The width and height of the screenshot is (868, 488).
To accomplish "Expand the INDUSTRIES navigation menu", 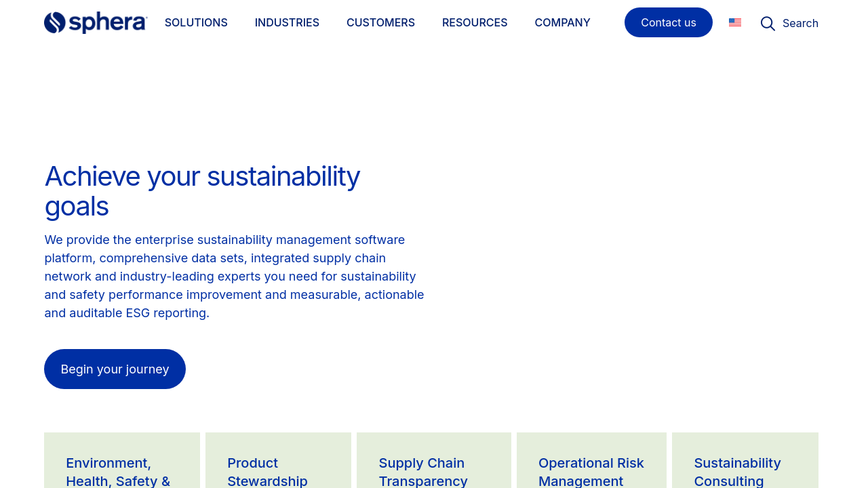I will point(287,22).
